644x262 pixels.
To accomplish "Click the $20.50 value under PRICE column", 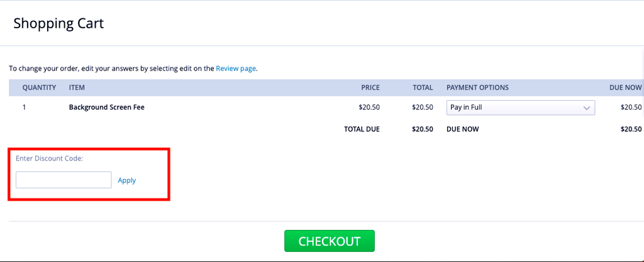I will 369,108.
